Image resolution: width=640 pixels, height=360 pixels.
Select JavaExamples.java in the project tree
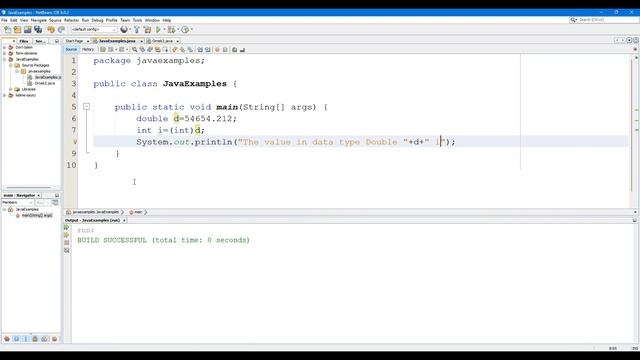[44, 77]
